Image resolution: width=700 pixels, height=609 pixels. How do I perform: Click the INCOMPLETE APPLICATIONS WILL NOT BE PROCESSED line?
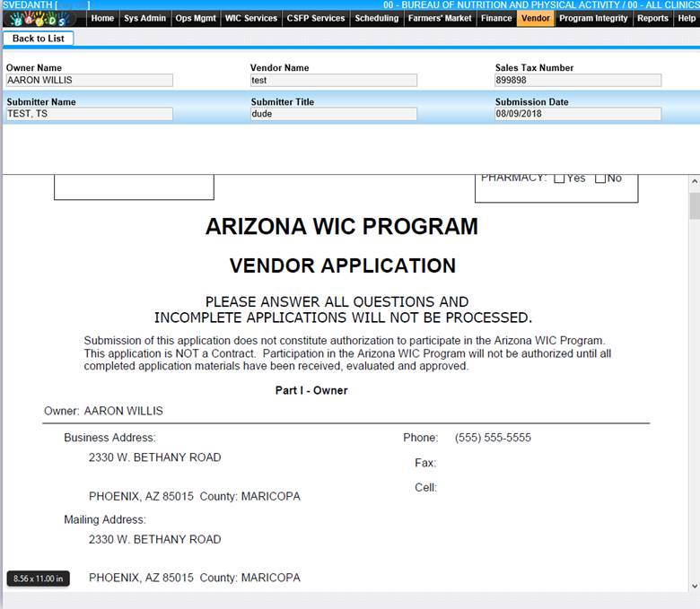click(x=344, y=318)
